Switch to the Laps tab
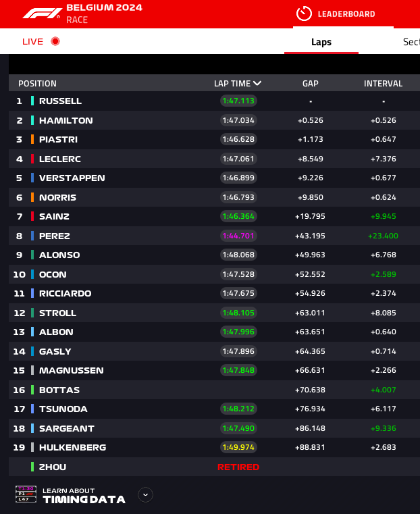 point(321,42)
